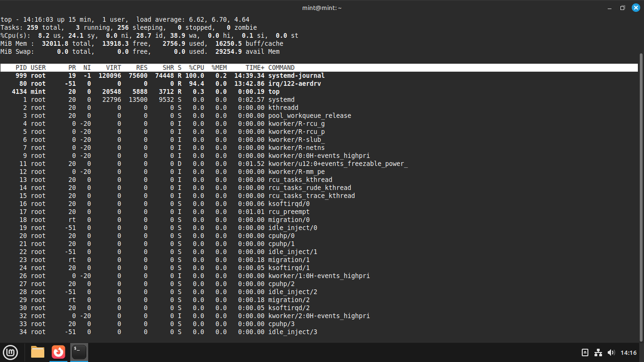Select the Terminal taskbar icon
The width and height of the screenshot is (644, 362).
point(79,352)
